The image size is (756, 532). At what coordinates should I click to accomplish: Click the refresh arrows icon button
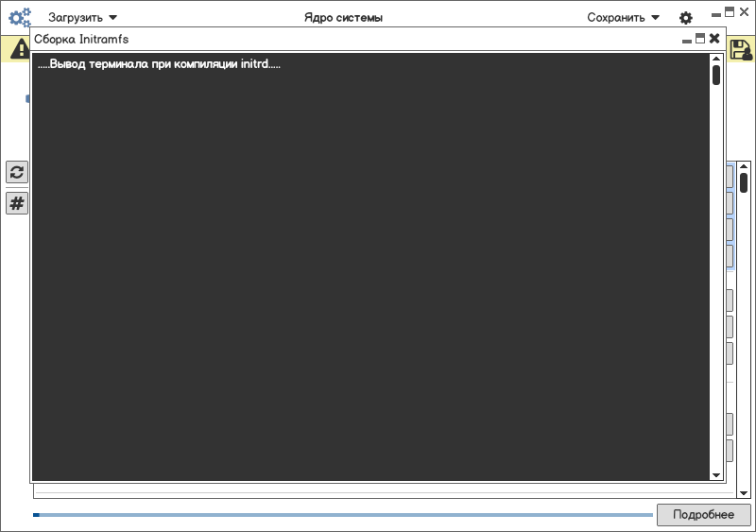[x=17, y=172]
